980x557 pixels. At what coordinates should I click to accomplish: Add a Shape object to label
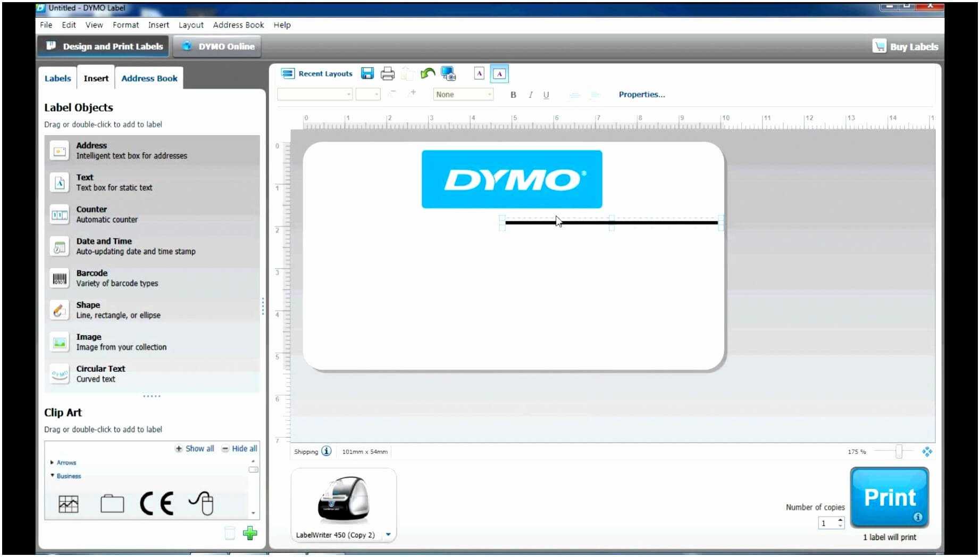pyautogui.click(x=152, y=310)
